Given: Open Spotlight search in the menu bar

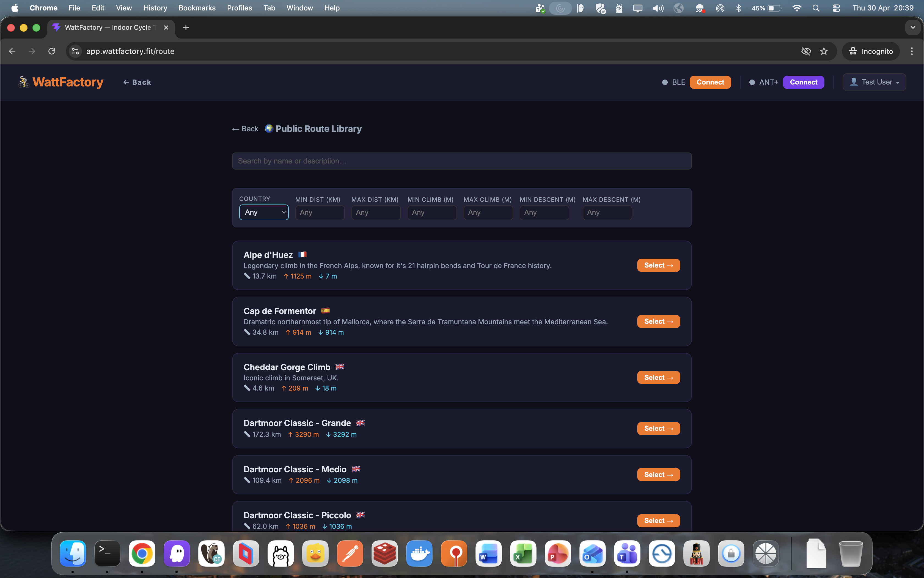Looking at the screenshot, I should (816, 8).
